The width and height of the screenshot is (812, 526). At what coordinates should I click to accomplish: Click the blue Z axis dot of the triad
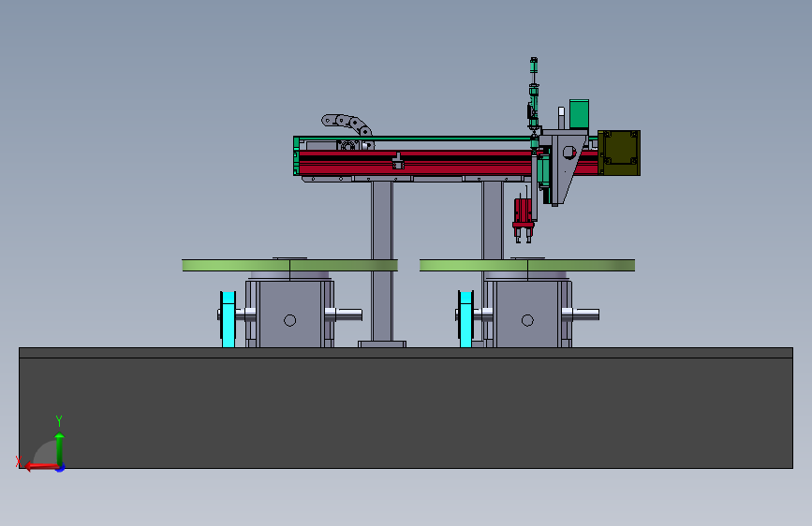61,468
